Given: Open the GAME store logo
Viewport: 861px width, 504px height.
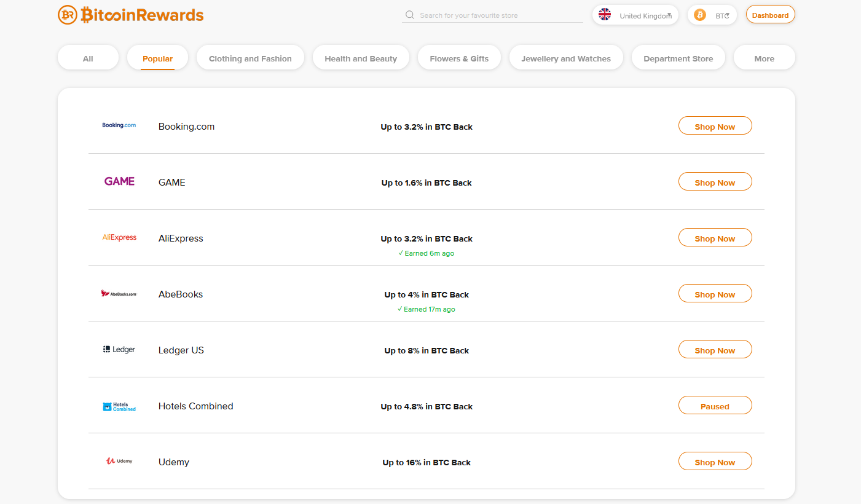Looking at the screenshot, I should point(119,181).
